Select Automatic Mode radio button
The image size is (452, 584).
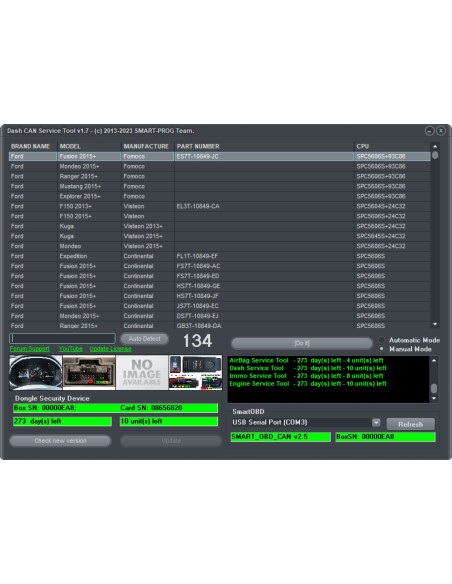pyautogui.click(x=382, y=340)
